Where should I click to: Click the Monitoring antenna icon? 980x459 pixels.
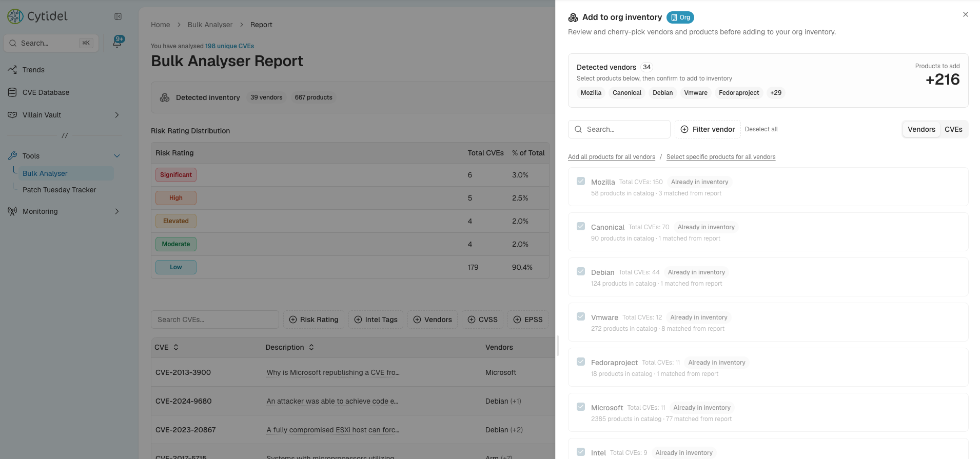(x=12, y=211)
